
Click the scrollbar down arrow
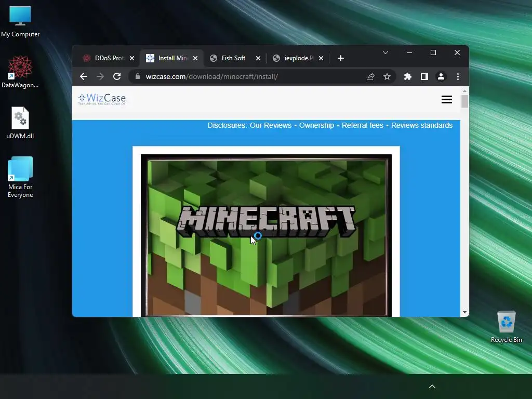464,312
